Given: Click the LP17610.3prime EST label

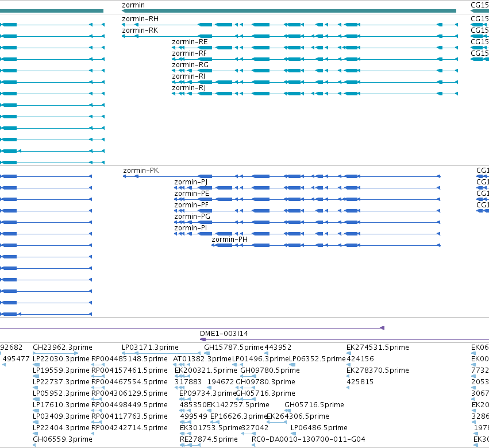Looking at the screenshot, I should tap(61, 405).
